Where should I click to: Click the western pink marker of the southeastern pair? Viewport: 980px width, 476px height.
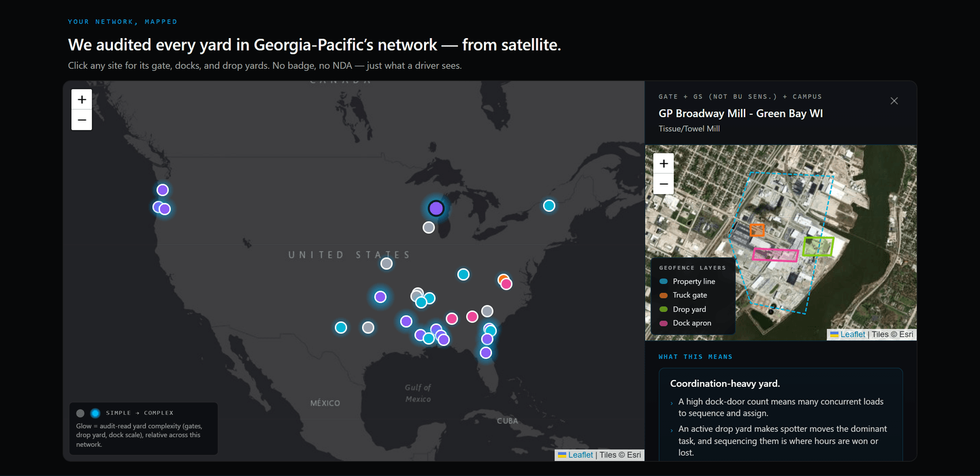pyautogui.click(x=452, y=319)
